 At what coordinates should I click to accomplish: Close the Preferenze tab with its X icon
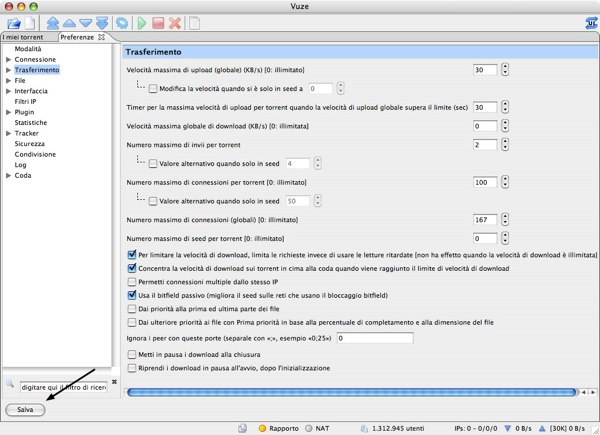pyautogui.click(x=101, y=37)
